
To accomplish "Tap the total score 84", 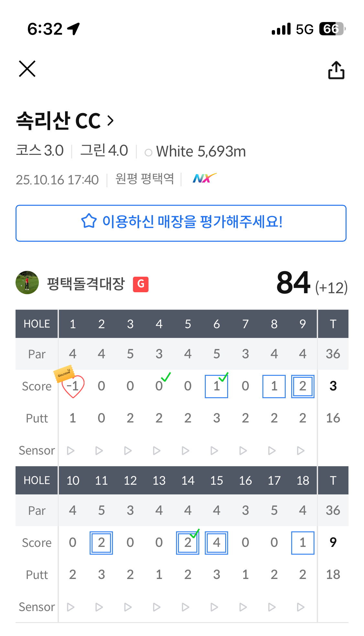I will pyautogui.click(x=293, y=283).
